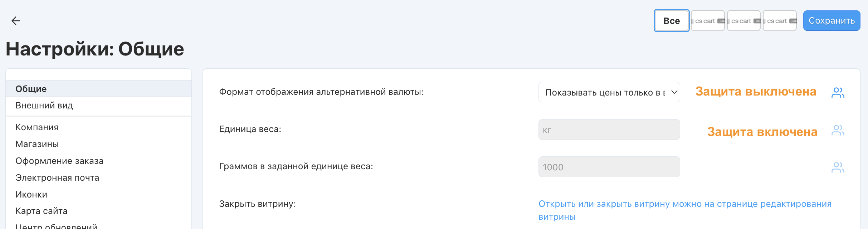The width and height of the screenshot is (868, 229).
Task: Click the grams per weight unit field
Action: (609, 167)
